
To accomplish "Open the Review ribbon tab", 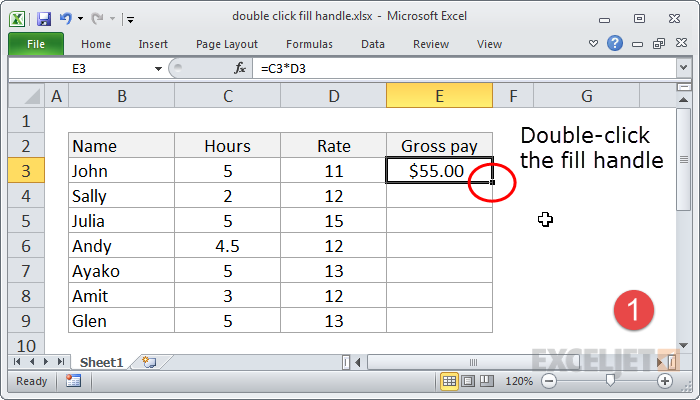I will pos(431,44).
